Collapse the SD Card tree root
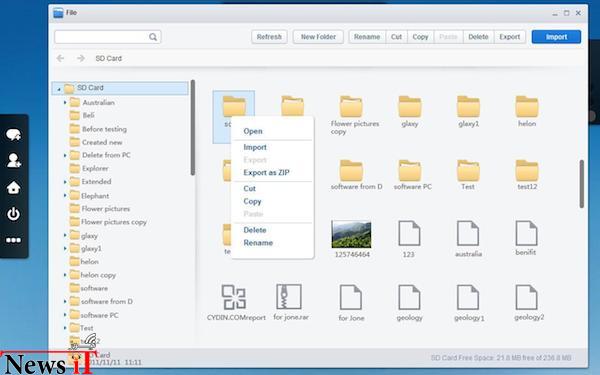 pos(59,89)
